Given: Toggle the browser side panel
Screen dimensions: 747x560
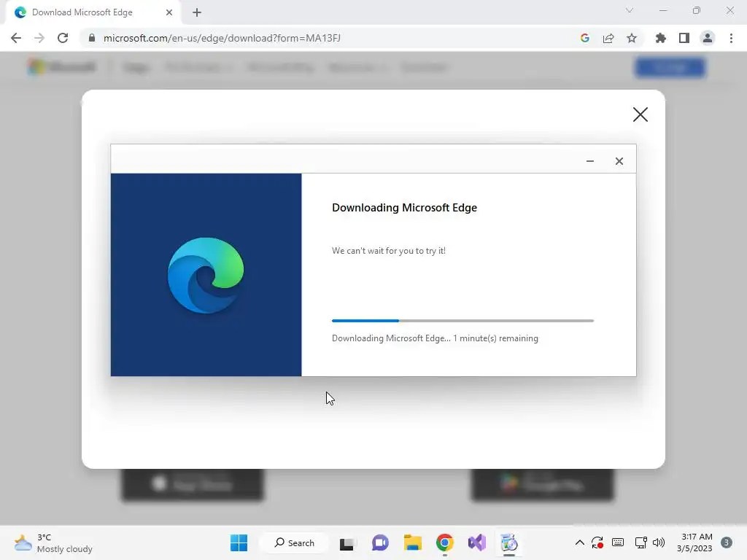Looking at the screenshot, I should 684,38.
